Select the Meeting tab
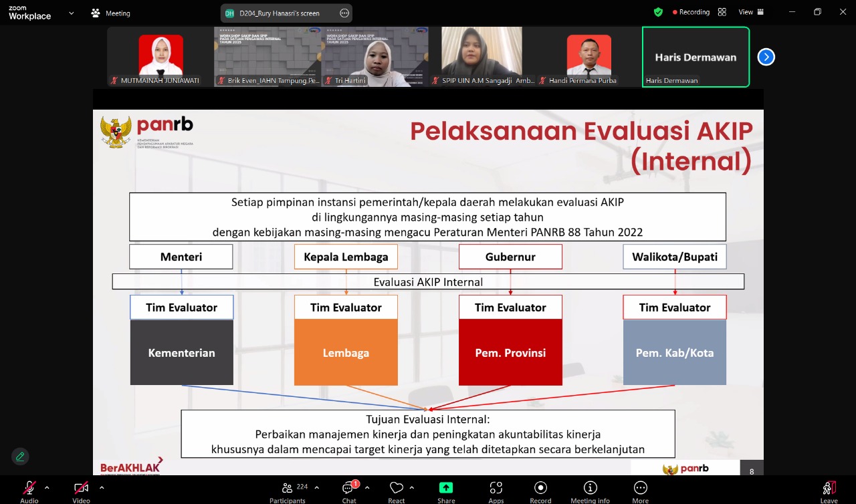 coord(111,13)
